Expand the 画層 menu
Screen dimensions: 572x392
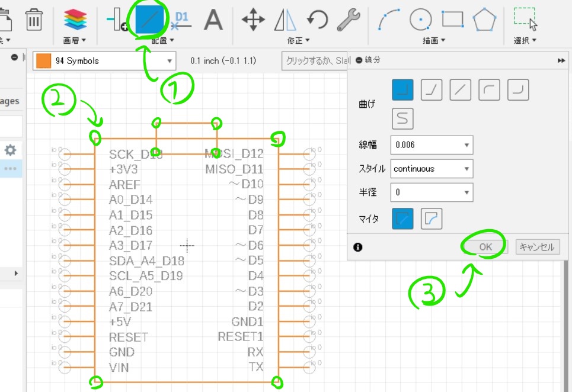tap(75, 40)
